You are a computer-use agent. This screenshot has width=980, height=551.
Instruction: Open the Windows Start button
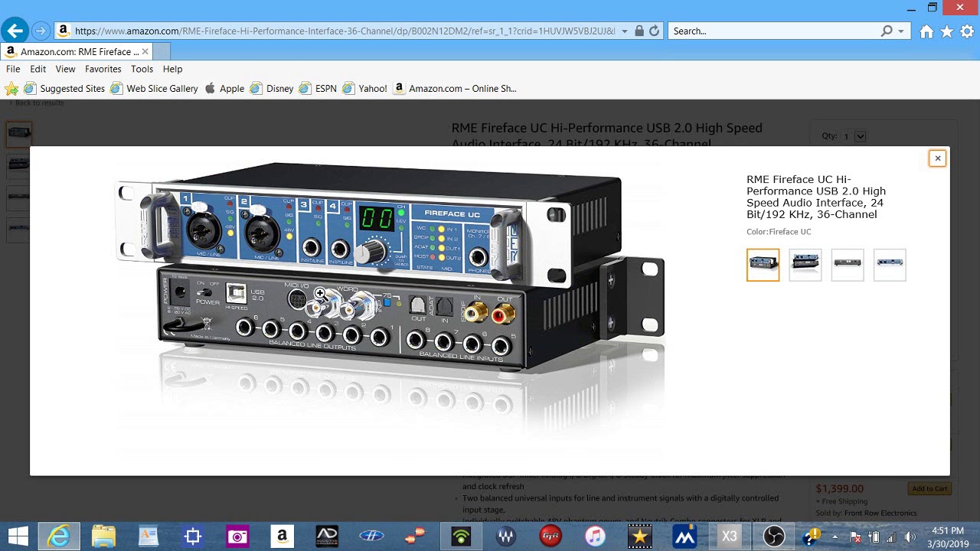[x=18, y=536]
